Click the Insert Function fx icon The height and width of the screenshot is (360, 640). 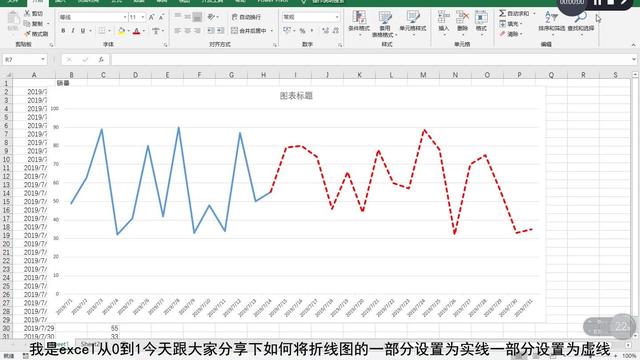click(101, 60)
